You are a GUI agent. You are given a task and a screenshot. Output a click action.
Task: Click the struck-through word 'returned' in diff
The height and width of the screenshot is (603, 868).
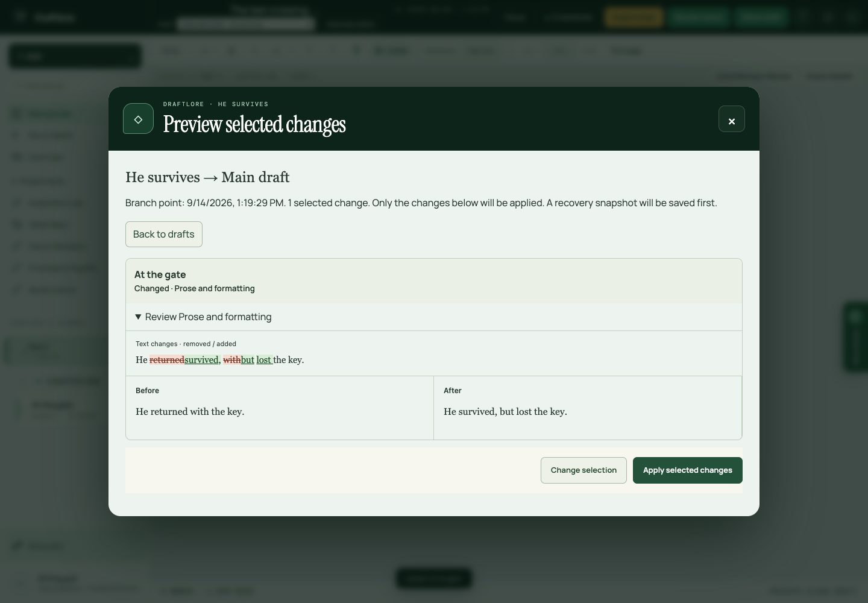point(167,360)
